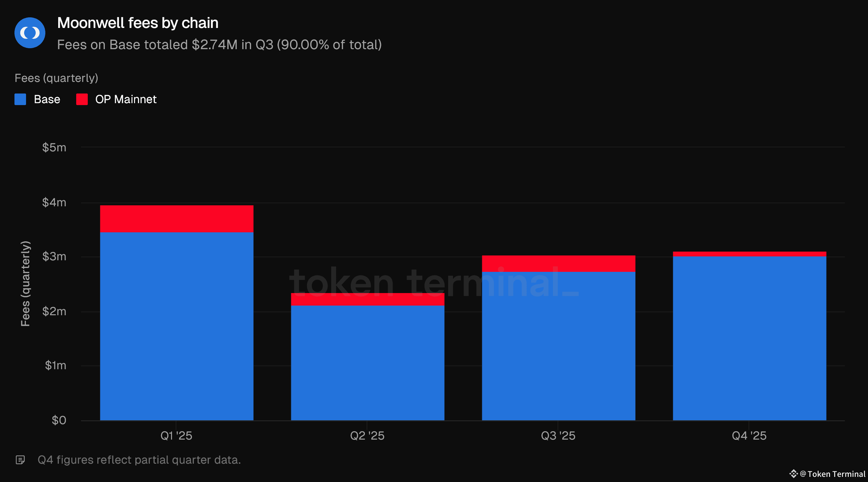
Task: Click the Token Terminal logo icon at bottom right
Action: [x=793, y=474]
